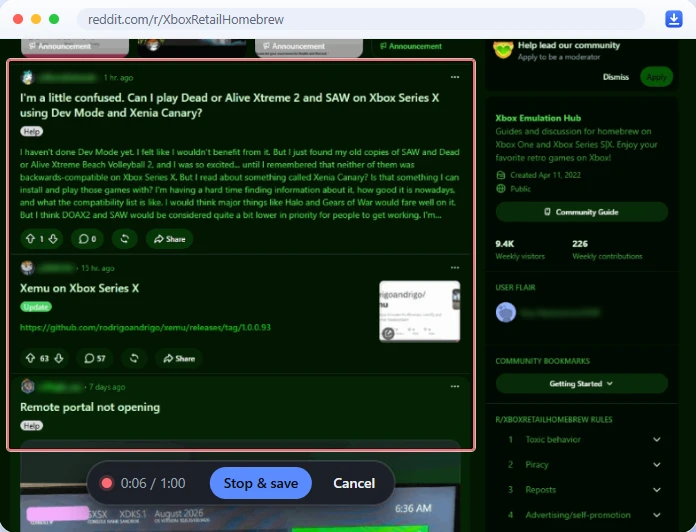Open the Remote portal not opening post
Viewport: 696px width, 532px height.
(x=90, y=407)
